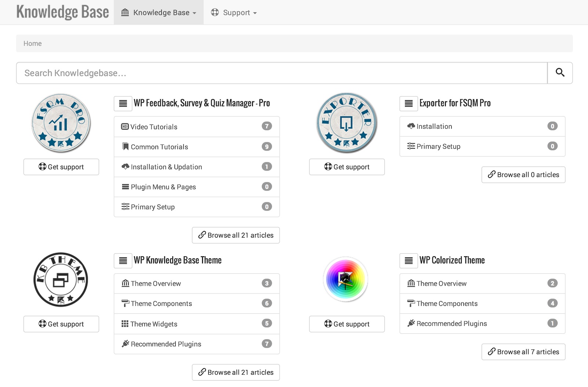Click list icon beside WP Knowledge Base Theme
The height and width of the screenshot is (387, 588).
point(123,261)
